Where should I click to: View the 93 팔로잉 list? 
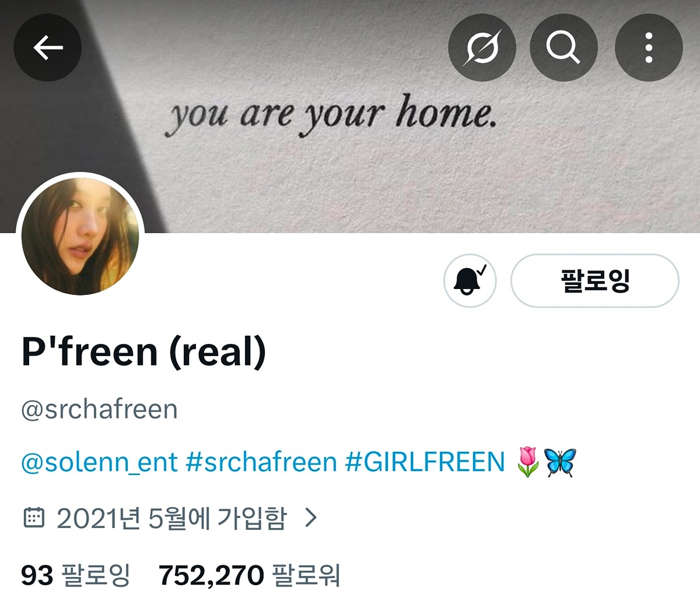click(x=76, y=575)
